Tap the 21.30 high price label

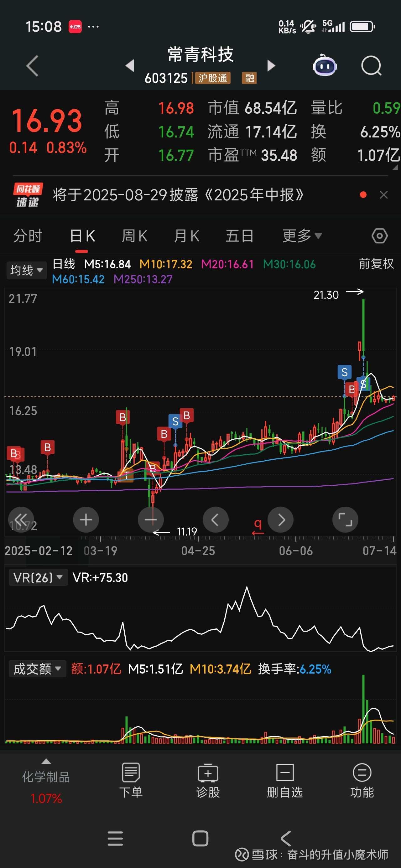click(x=326, y=295)
